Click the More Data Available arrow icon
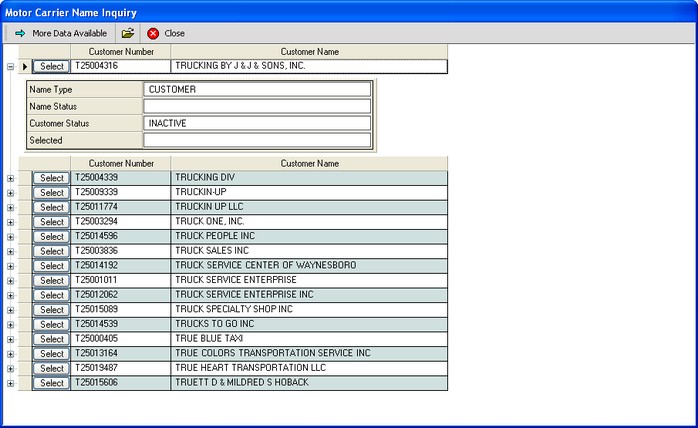This screenshot has width=698, height=428. point(19,33)
